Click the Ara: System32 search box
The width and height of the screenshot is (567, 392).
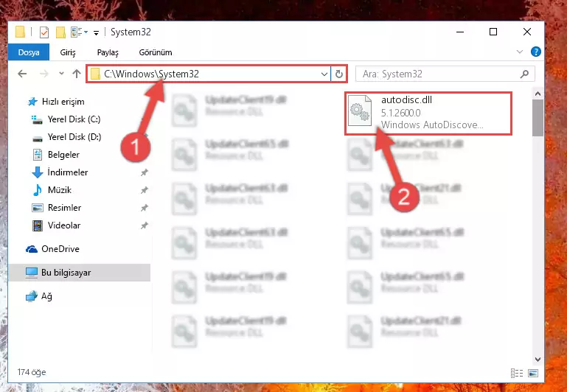(445, 74)
